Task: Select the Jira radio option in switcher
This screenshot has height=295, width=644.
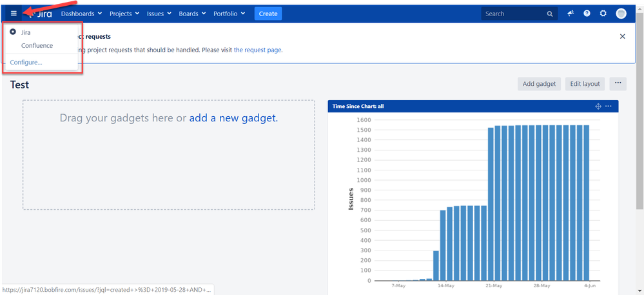Action: (13, 32)
